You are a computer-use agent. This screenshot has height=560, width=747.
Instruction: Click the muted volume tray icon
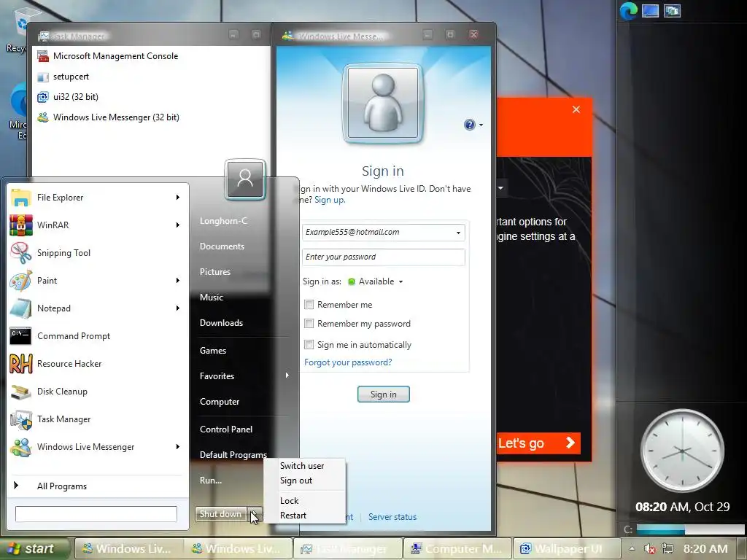coord(650,549)
